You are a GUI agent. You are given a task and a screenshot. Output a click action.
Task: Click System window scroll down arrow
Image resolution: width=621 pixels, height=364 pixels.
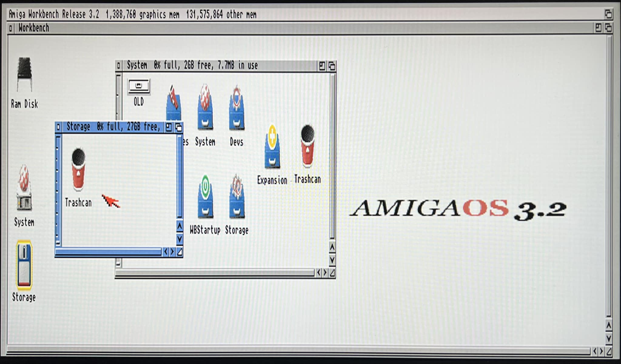click(x=332, y=260)
